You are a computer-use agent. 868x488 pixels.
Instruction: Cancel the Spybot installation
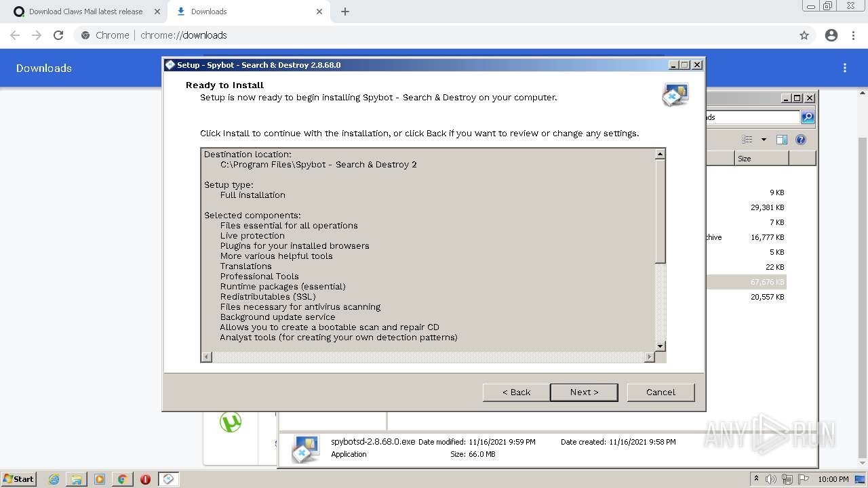tap(660, 392)
